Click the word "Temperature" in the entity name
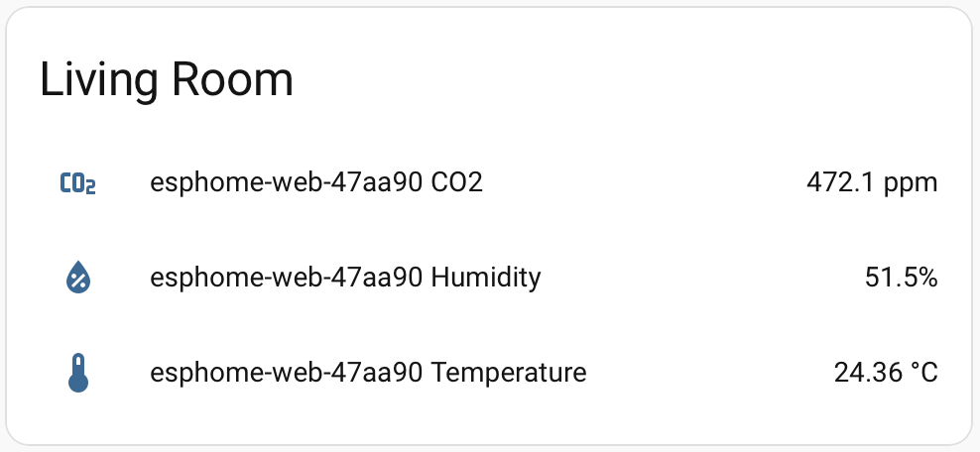The image size is (980, 452). (509, 374)
